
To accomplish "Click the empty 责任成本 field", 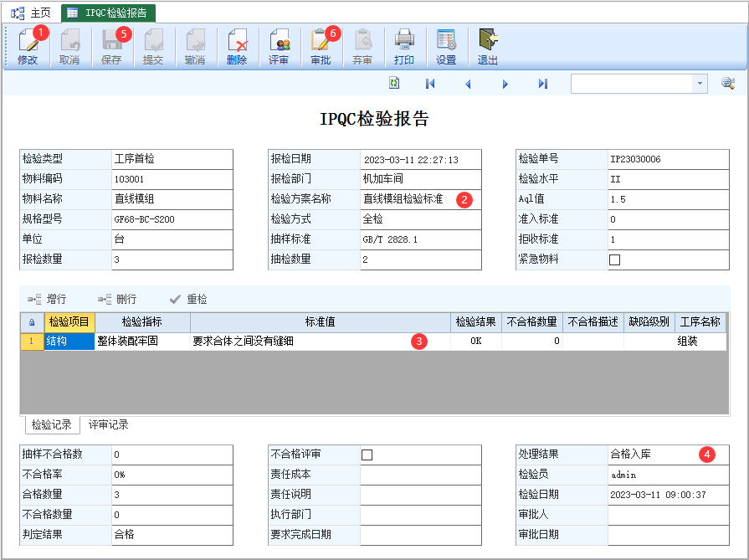I will pos(420,475).
